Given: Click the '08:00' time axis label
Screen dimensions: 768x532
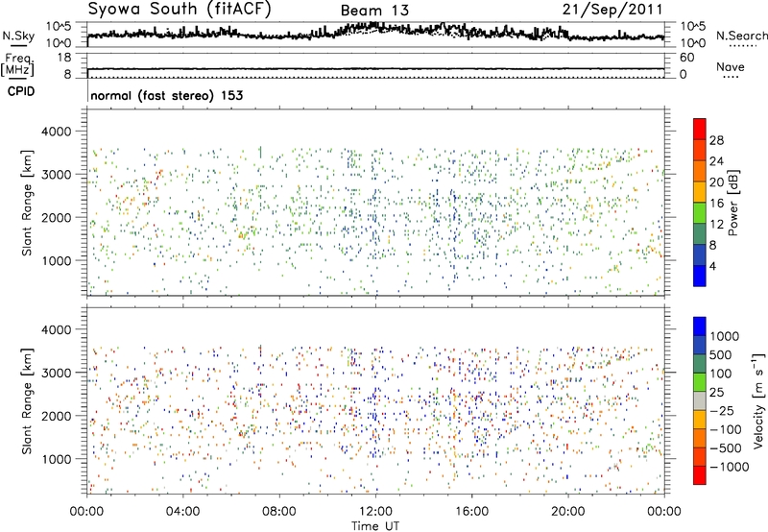Looking at the screenshot, I should tap(279, 512).
